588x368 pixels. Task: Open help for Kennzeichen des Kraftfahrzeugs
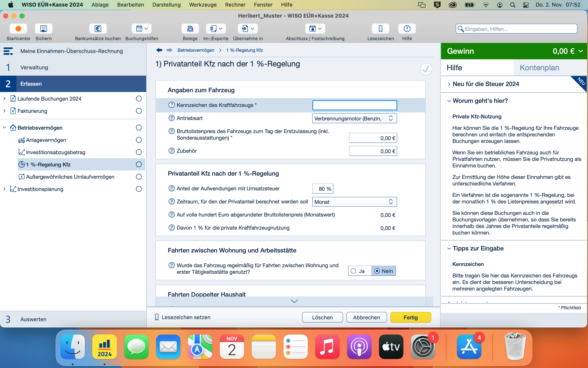coord(171,105)
